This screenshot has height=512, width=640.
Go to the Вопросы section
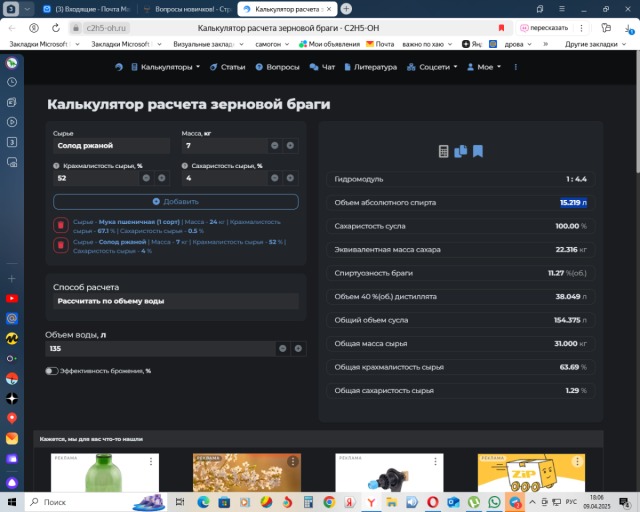pos(277,67)
